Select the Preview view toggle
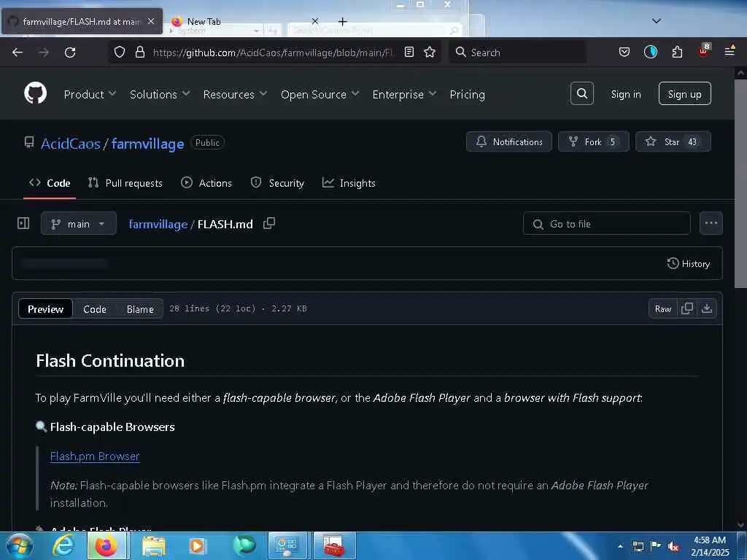 point(45,308)
